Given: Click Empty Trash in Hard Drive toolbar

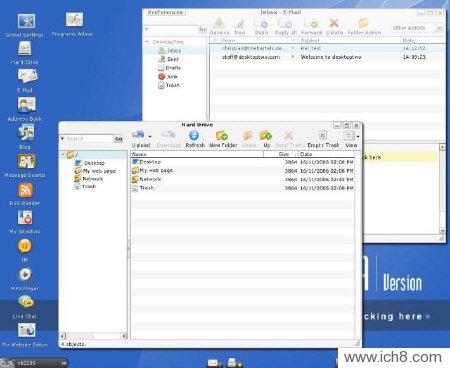Looking at the screenshot, I should coord(323,139).
